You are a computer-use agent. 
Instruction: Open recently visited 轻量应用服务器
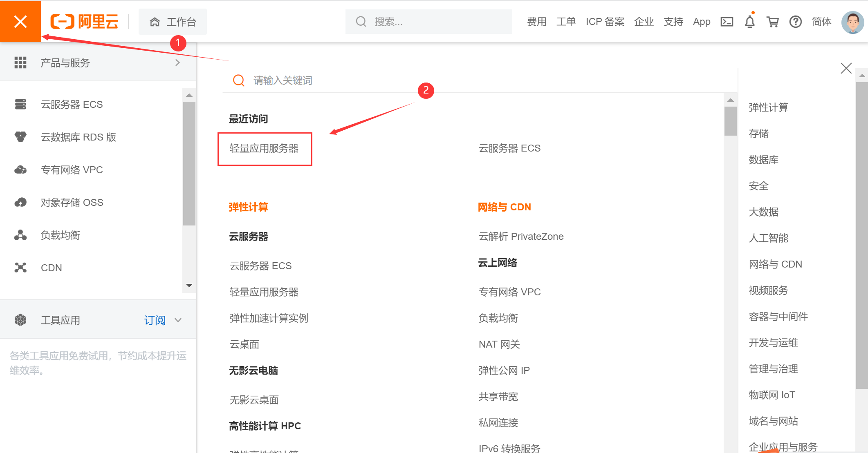click(x=265, y=149)
